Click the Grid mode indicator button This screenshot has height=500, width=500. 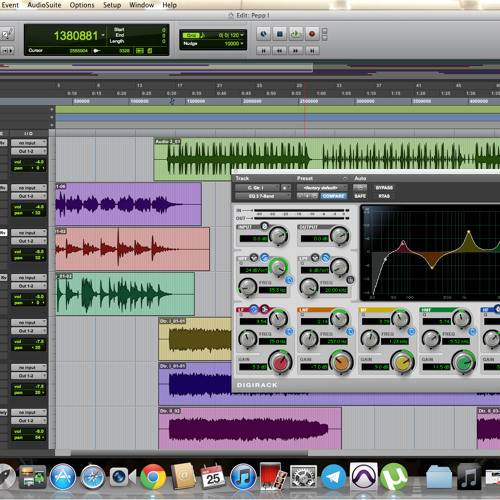pyautogui.click(x=191, y=35)
